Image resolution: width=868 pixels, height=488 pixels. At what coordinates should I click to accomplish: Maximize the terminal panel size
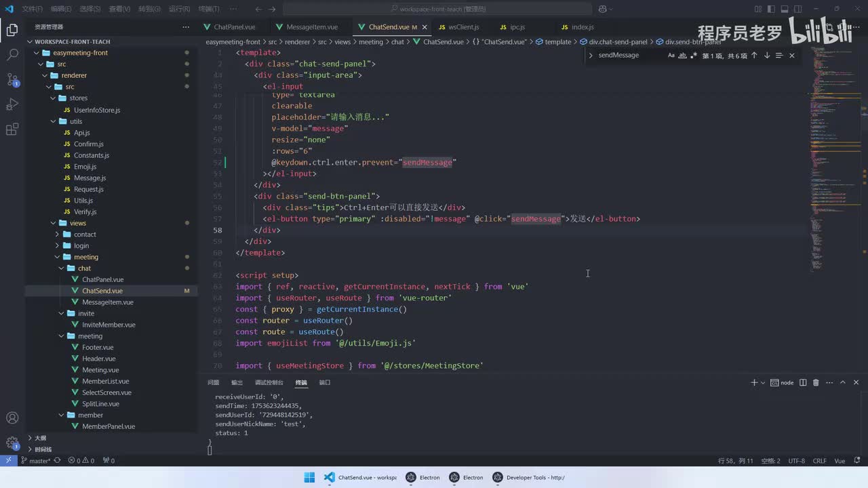pos(843,382)
